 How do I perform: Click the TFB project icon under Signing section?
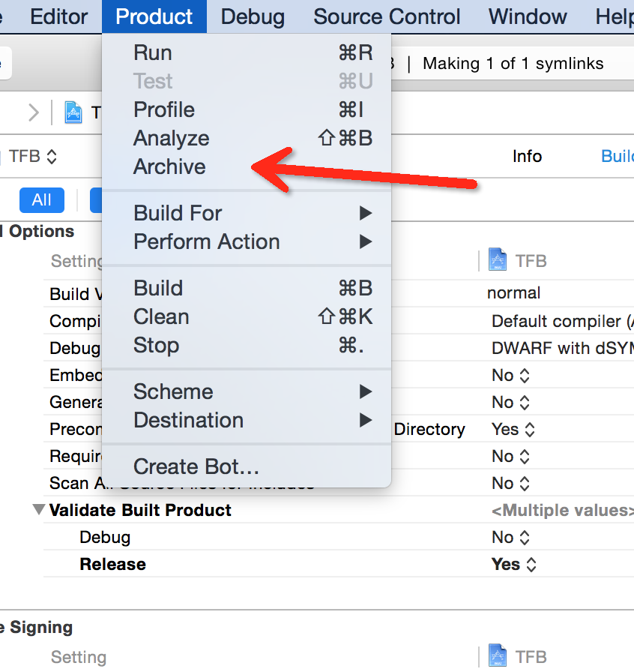(x=498, y=655)
